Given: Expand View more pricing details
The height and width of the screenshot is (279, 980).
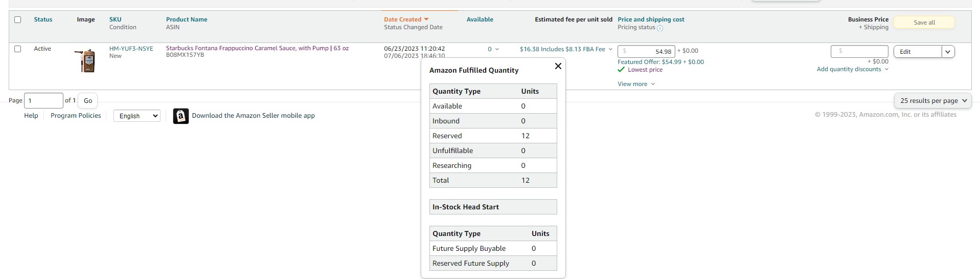Looking at the screenshot, I should (636, 84).
